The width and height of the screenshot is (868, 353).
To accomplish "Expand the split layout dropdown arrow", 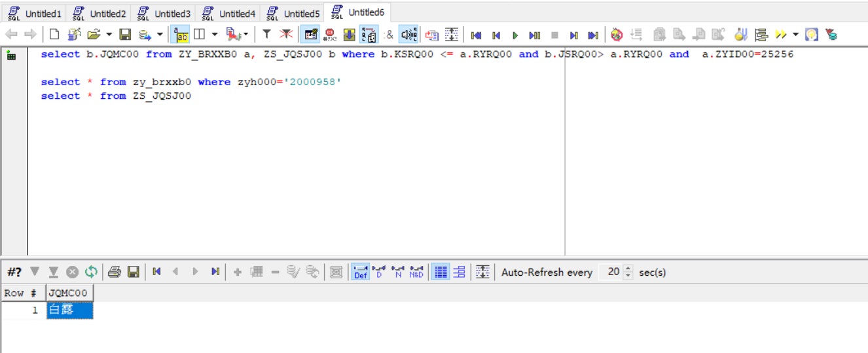I will click(214, 35).
